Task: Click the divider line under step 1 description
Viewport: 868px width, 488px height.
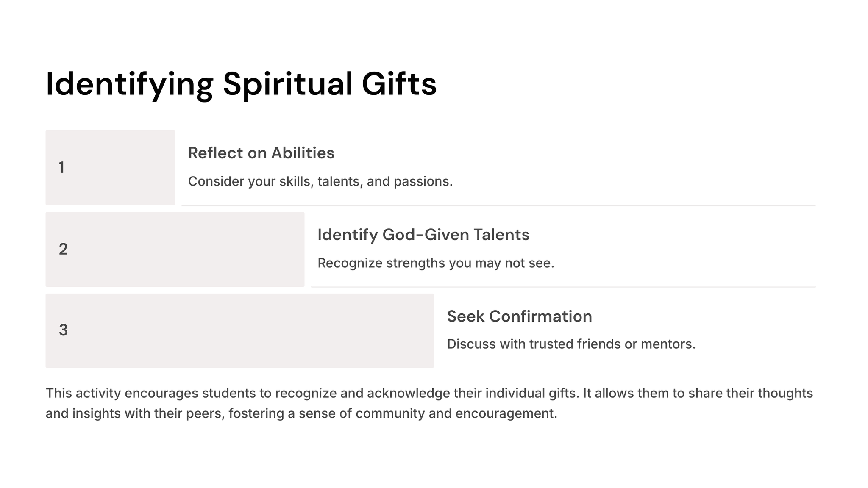Action: (498, 205)
